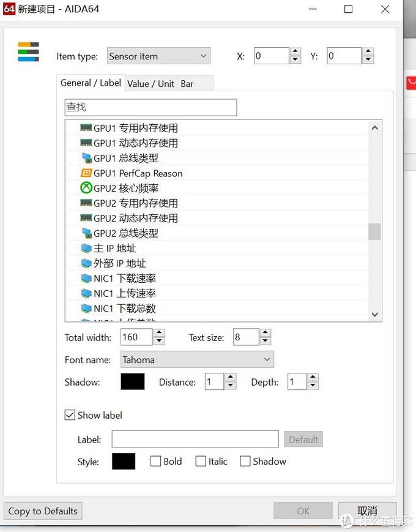This screenshot has width=416, height=532.
Task: Select the 外部 IP 地址 row
Action: click(217, 263)
